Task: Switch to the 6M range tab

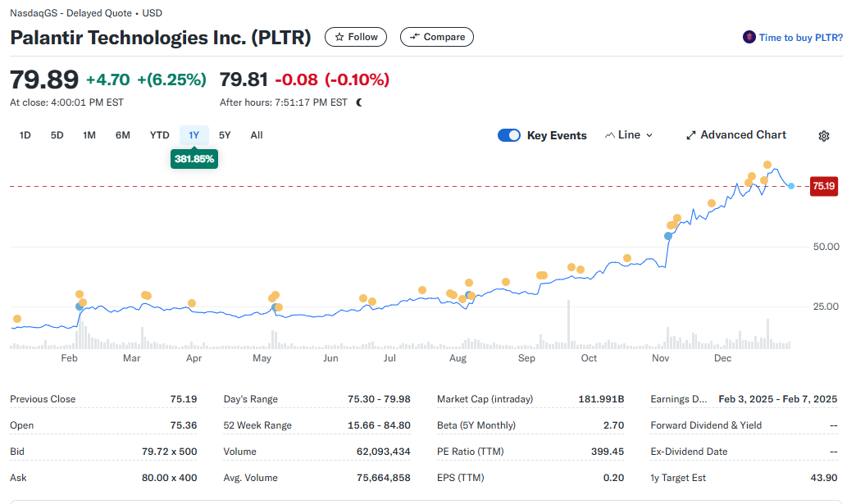Action: (x=123, y=135)
